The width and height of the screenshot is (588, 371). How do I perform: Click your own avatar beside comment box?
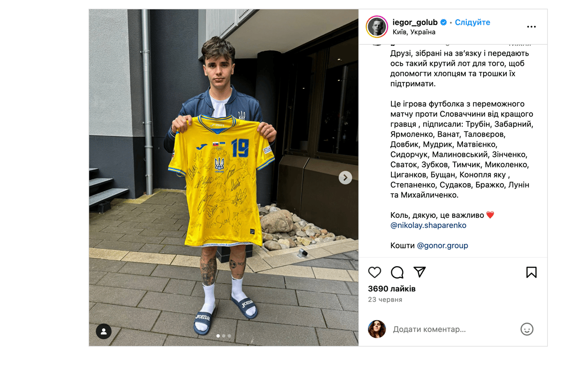pyautogui.click(x=377, y=329)
